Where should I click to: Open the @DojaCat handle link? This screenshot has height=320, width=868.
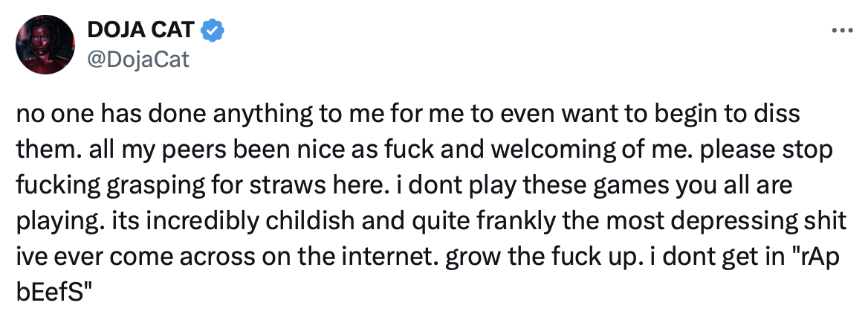click(138, 58)
